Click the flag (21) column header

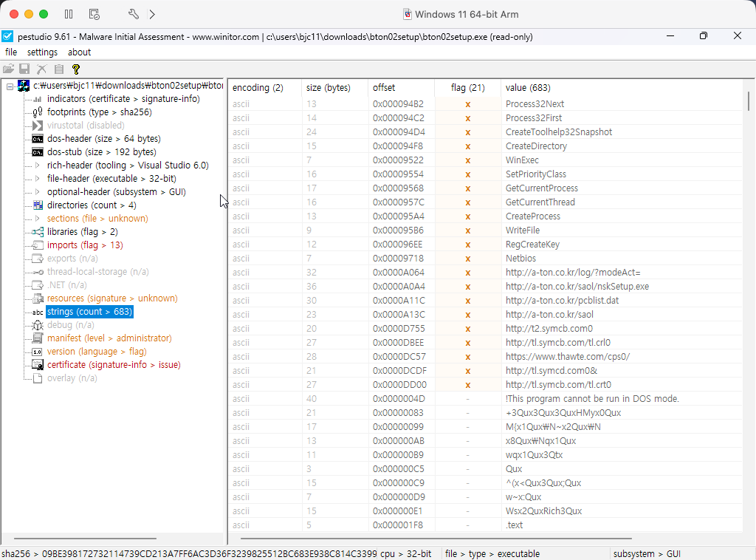click(x=467, y=88)
